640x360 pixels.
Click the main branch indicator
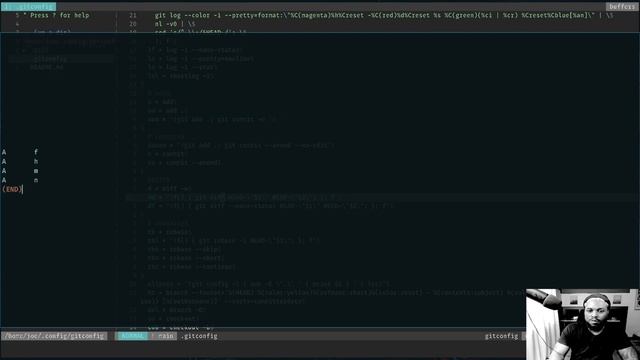(x=165, y=336)
